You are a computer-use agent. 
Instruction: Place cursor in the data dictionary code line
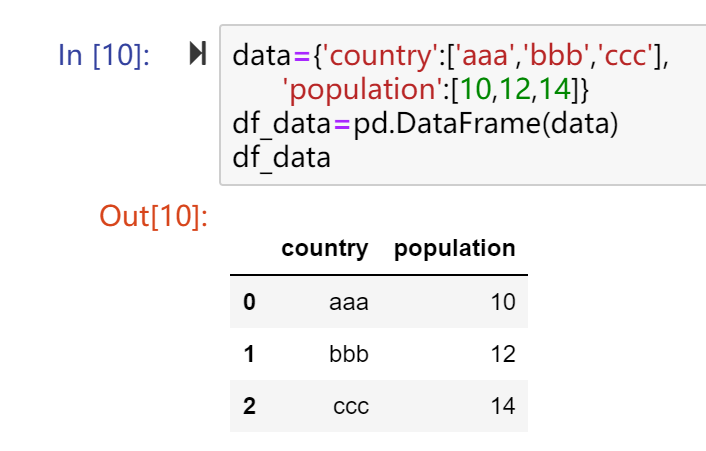[x=451, y=56]
